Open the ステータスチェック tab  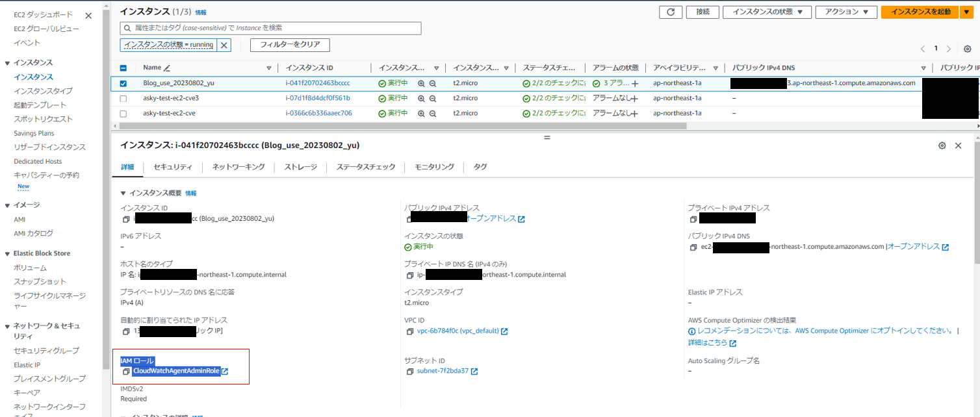tap(366, 167)
